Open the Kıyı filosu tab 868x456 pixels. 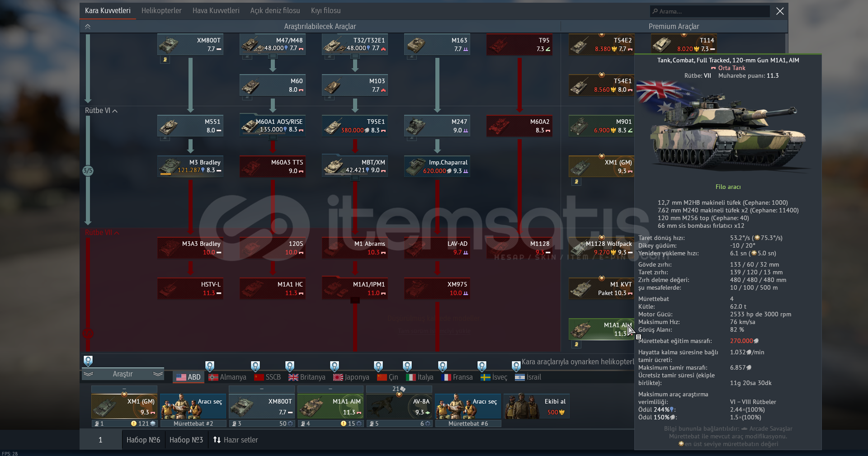tap(325, 11)
